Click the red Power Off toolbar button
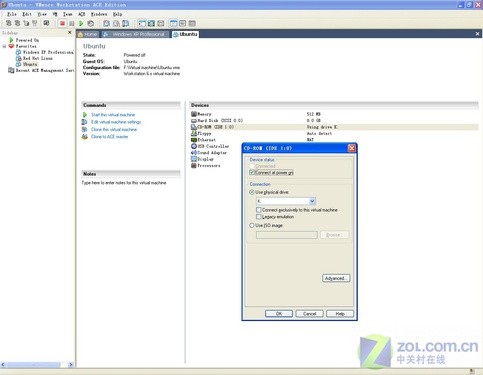The image size is (483, 375). click(62, 23)
